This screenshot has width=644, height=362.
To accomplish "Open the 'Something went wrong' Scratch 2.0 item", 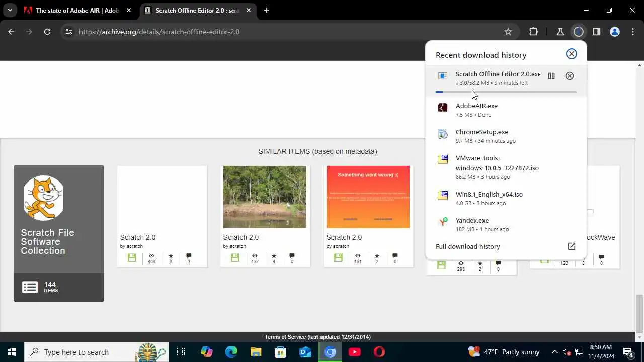I will coord(368,197).
